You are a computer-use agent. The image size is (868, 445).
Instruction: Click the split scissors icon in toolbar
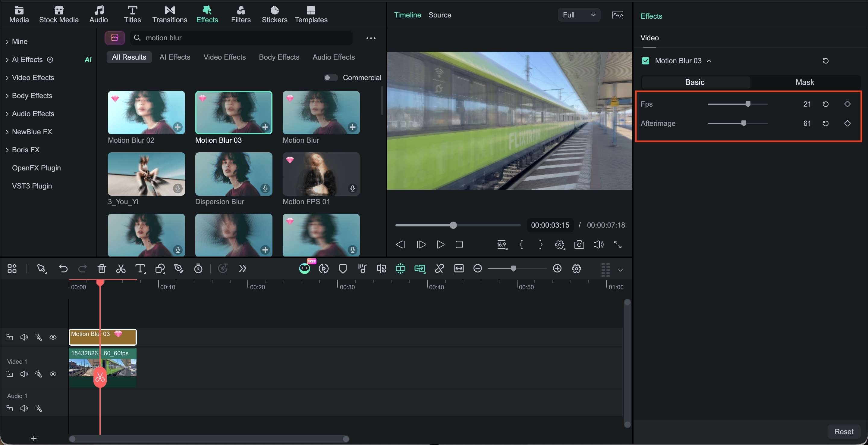tap(121, 269)
